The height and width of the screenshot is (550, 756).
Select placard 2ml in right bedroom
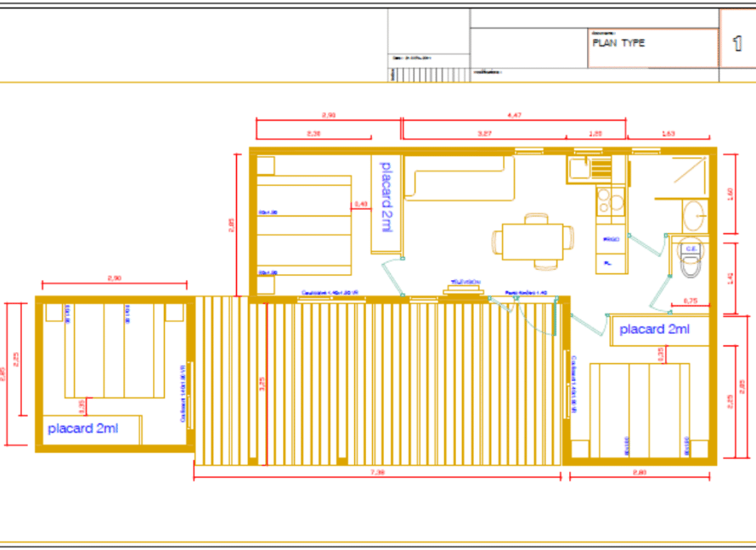(x=654, y=328)
